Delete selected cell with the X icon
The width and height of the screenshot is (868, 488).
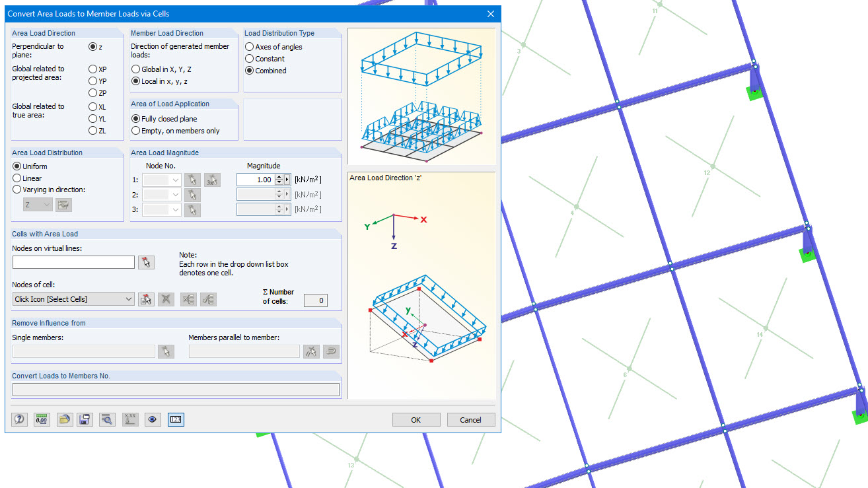point(166,299)
